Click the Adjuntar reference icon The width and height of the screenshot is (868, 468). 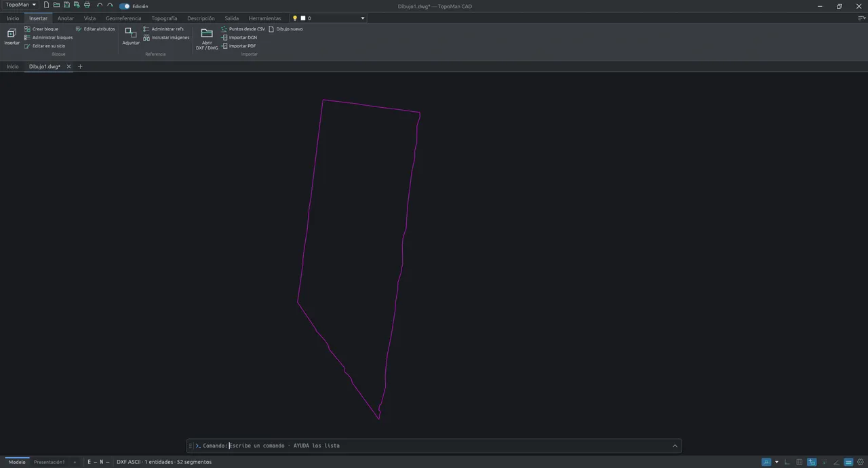pyautogui.click(x=131, y=37)
